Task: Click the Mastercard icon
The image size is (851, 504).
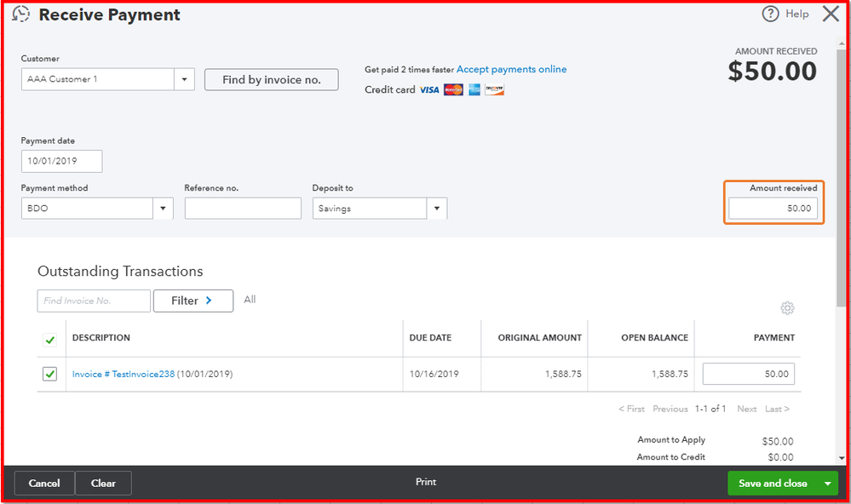Action: 452,89
